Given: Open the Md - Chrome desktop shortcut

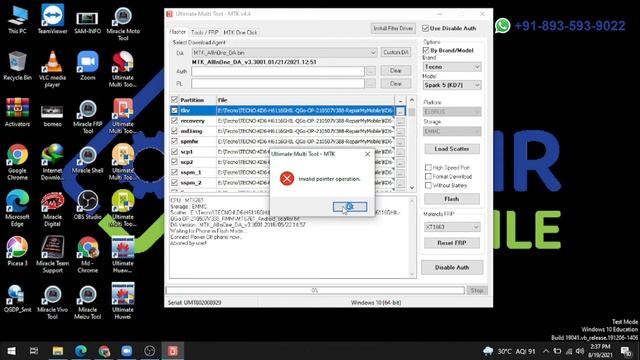Looking at the screenshot, I should pos(87,255).
